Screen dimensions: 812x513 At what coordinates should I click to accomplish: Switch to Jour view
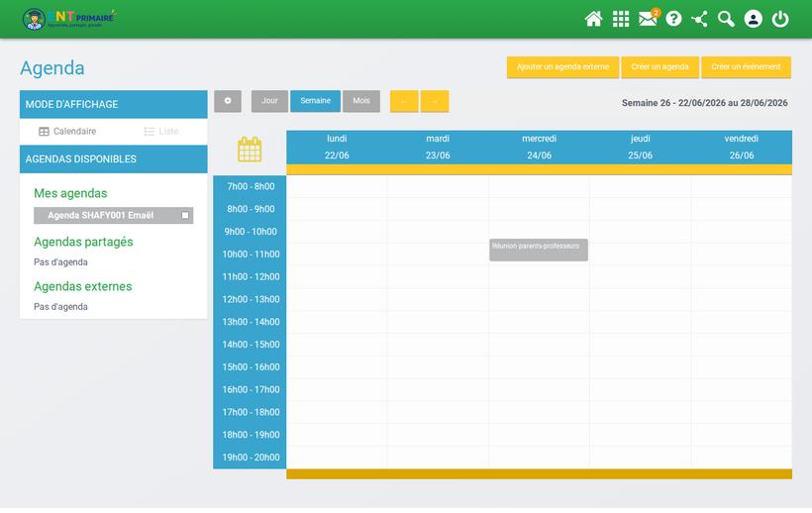coord(269,101)
